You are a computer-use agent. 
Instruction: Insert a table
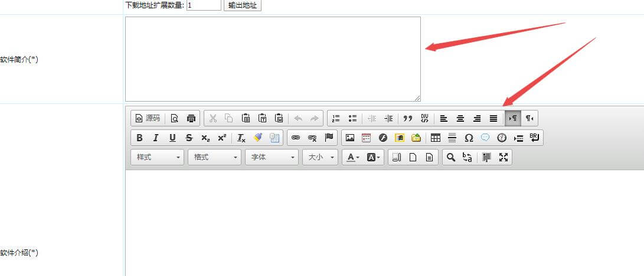coord(436,138)
